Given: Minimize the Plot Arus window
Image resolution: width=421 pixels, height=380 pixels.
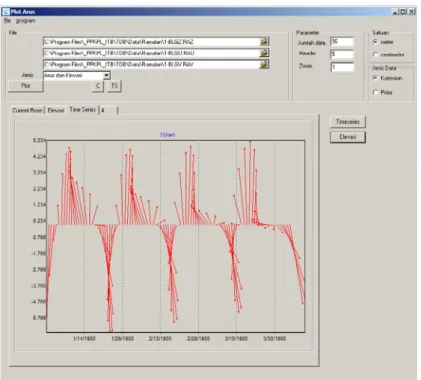Looking at the screenshot, I should click(395, 12).
